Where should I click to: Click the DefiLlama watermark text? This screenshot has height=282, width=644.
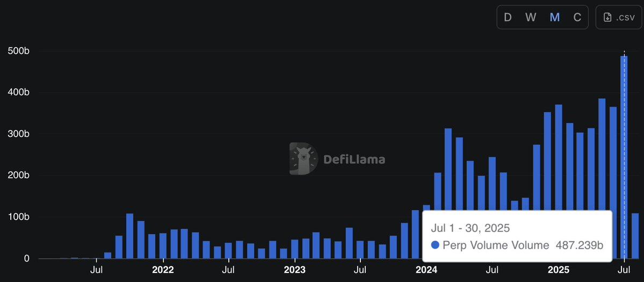(354, 160)
